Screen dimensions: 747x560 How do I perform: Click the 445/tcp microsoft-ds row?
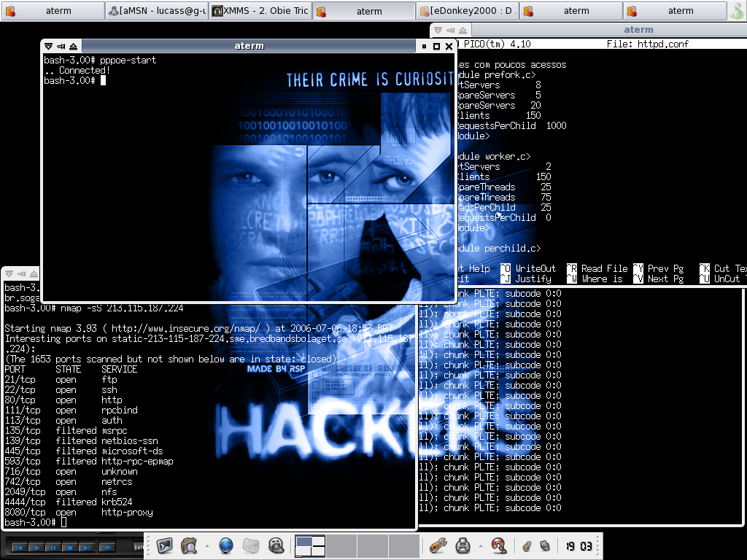84,451
